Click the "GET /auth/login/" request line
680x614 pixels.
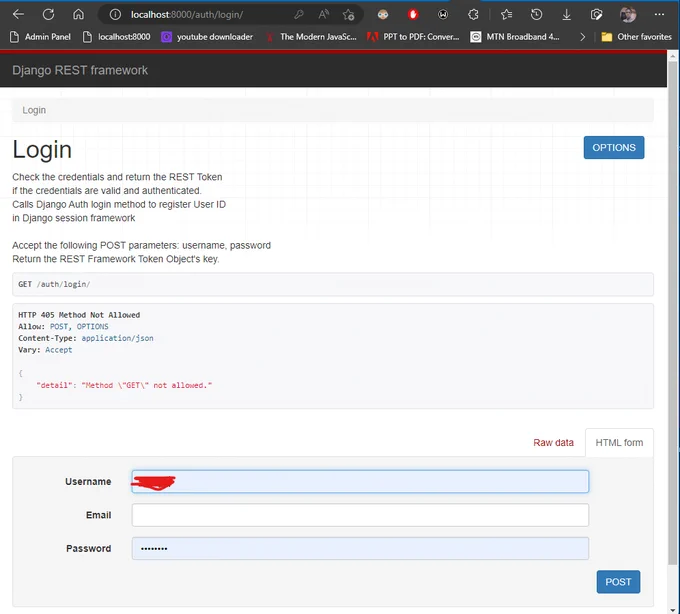point(54,284)
